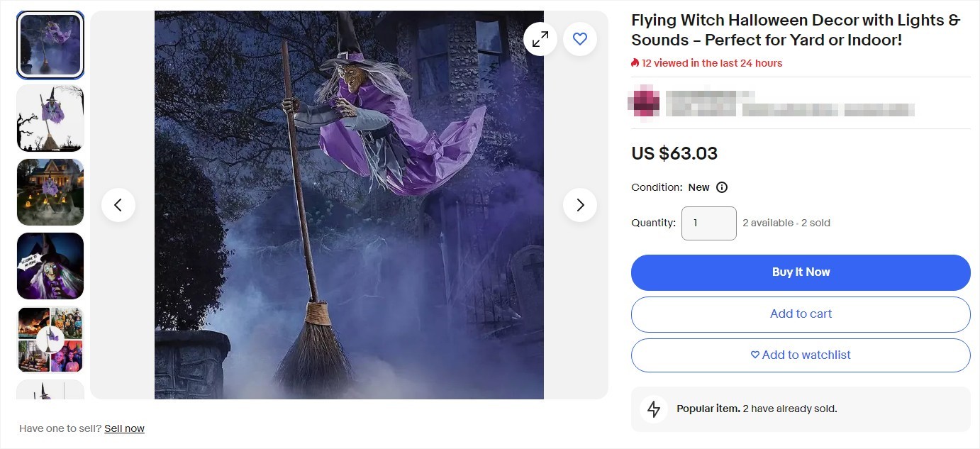Click the fullscreen expand icon on the photo

pyautogui.click(x=540, y=39)
